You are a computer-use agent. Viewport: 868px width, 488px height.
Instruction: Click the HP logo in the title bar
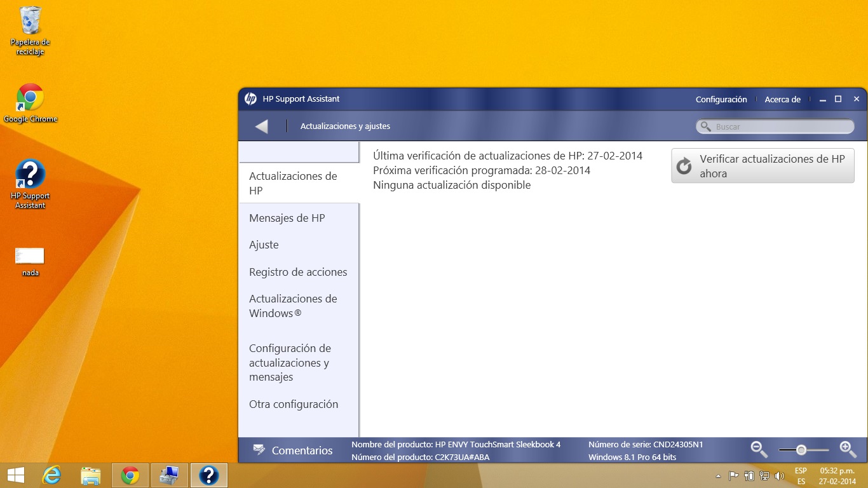[x=250, y=99]
